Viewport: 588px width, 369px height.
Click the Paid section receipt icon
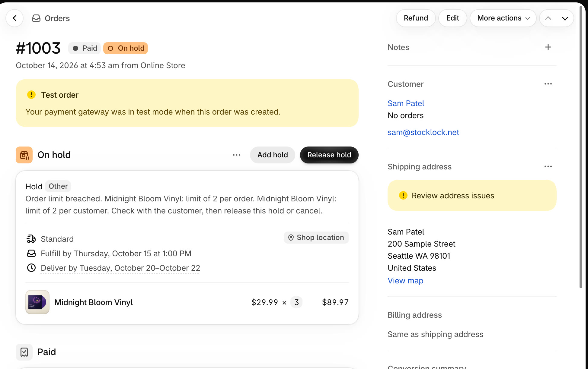click(24, 352)
